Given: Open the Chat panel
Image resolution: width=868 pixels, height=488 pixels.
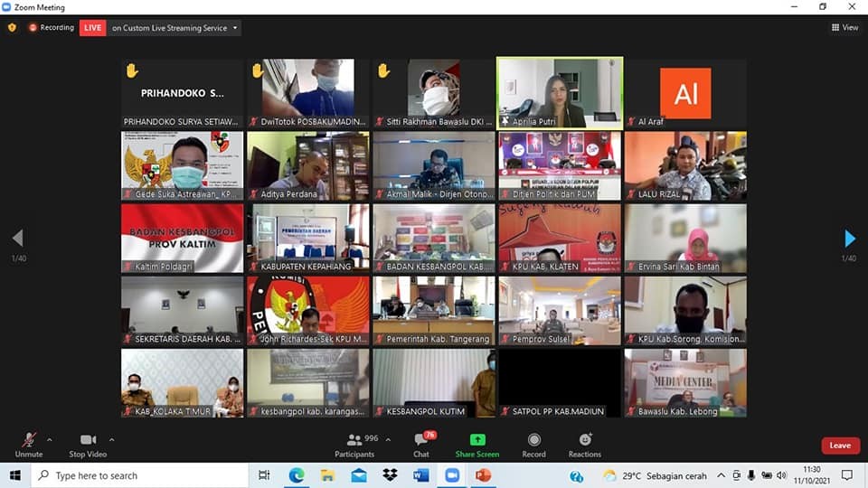Looking at the screenshot, I should 421,442.
